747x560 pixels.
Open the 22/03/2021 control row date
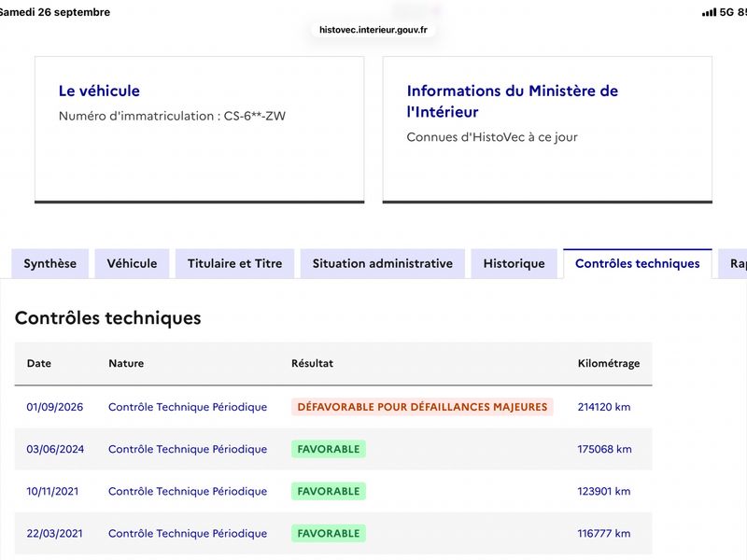click(x=54, y=533)
